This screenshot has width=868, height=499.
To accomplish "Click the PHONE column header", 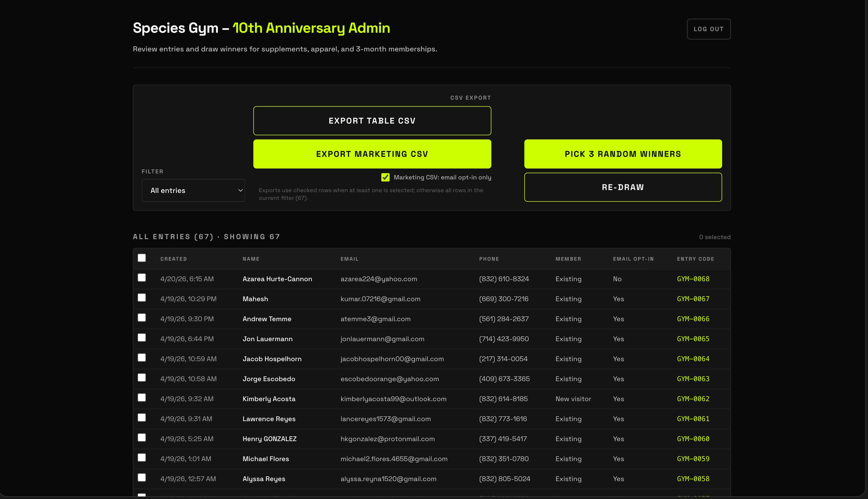I will (x=489, y=259).
